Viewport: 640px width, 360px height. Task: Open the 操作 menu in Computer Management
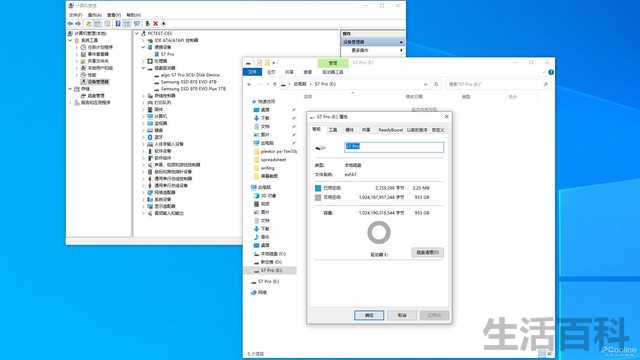tap(94, 15)
